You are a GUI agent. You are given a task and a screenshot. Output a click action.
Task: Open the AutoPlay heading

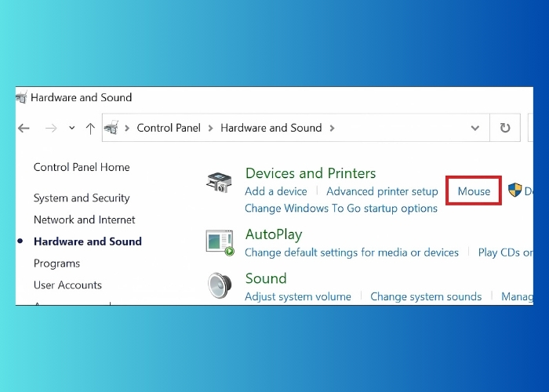(274, 234)
